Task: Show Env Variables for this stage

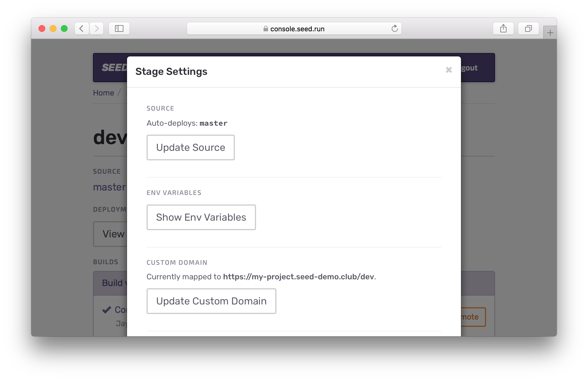Action: tap(201, 217)
